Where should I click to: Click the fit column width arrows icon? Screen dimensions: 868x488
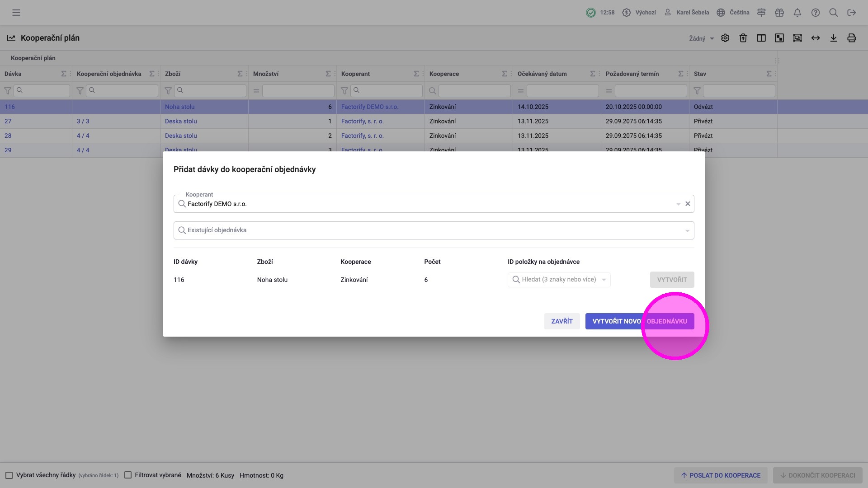pos(816,38)
